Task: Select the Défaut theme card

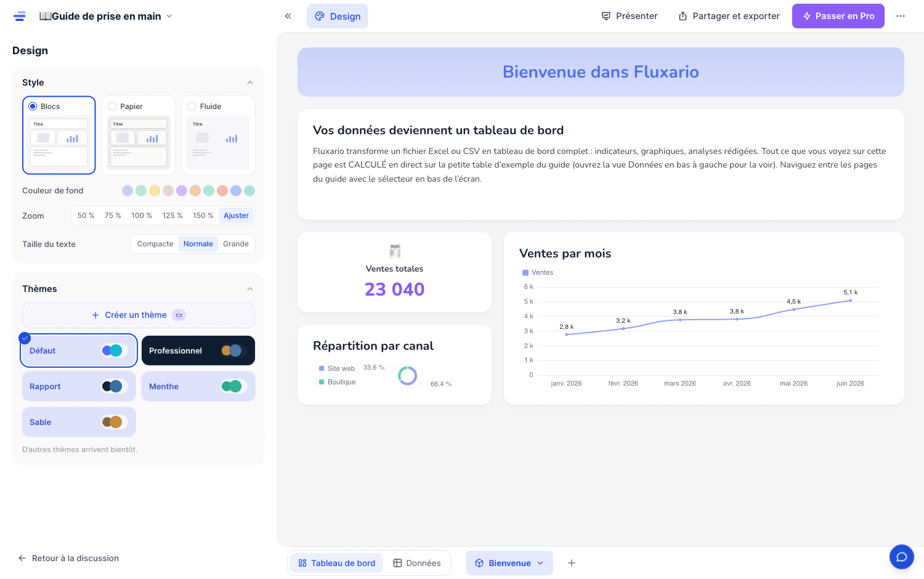Action: click(x=79, y=350)
